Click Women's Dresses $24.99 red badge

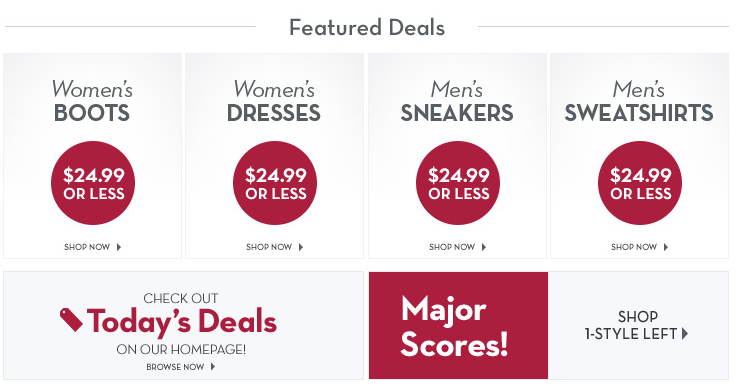275,183
